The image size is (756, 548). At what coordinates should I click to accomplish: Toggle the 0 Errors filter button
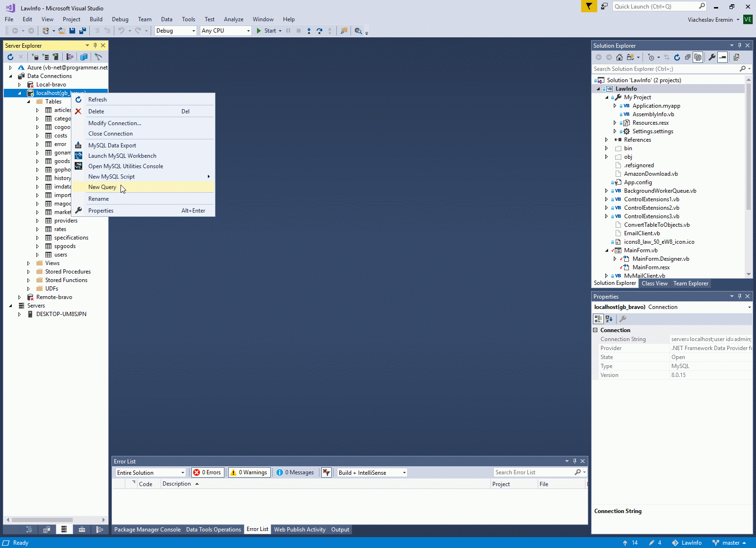click(x=207, y=472)
